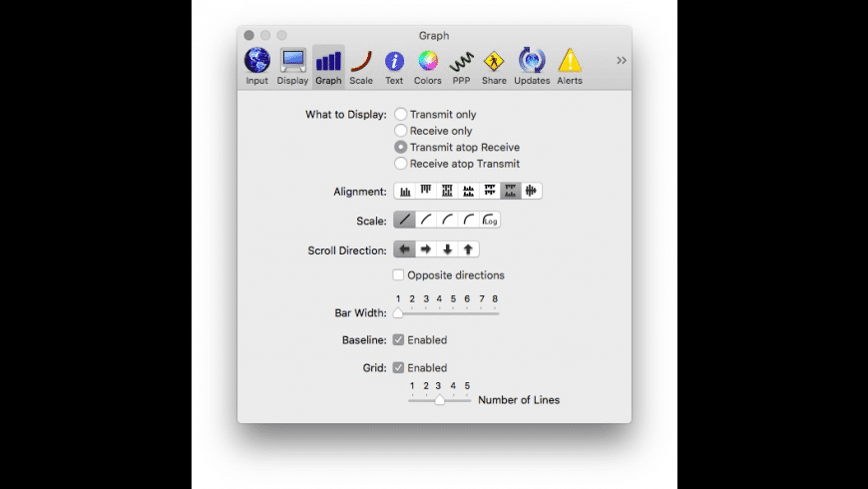Enable Opposite directions checkbox
Image resolution: width=868 pixels, height=489 pixels.
(x=398, y=274)
